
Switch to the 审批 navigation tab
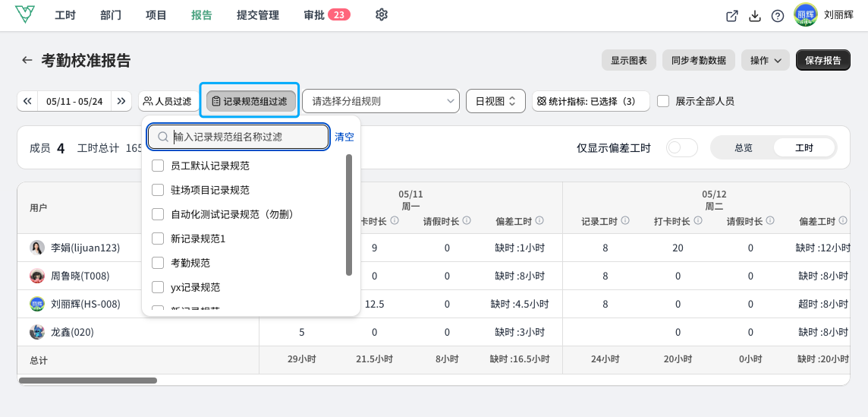tap(326, 15)
